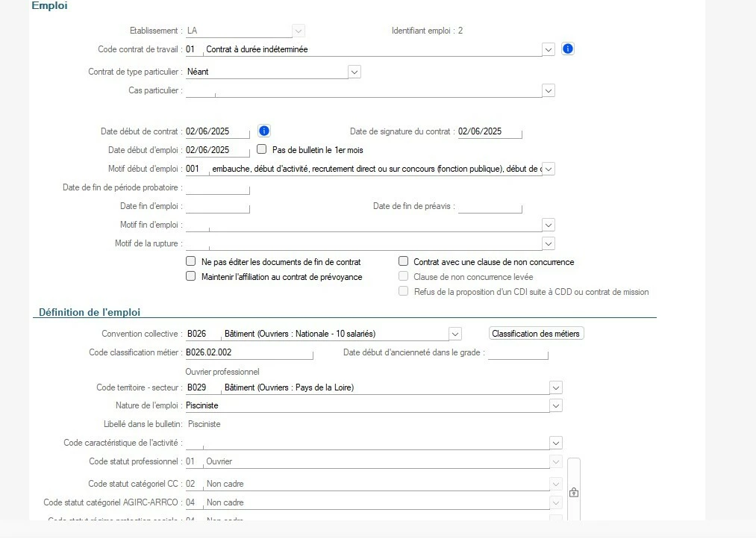Check 'Pas de bulletin le 1er mois'

coord(262,149)
